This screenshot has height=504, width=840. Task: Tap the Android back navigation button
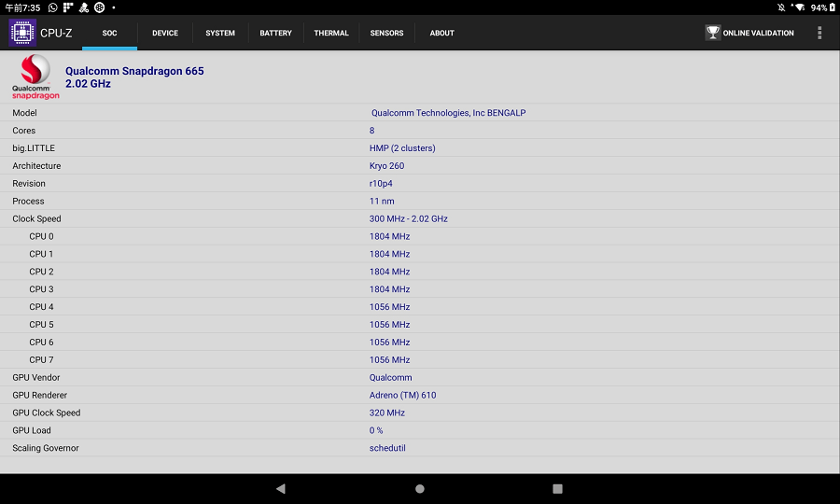click(x=281, y=488)
